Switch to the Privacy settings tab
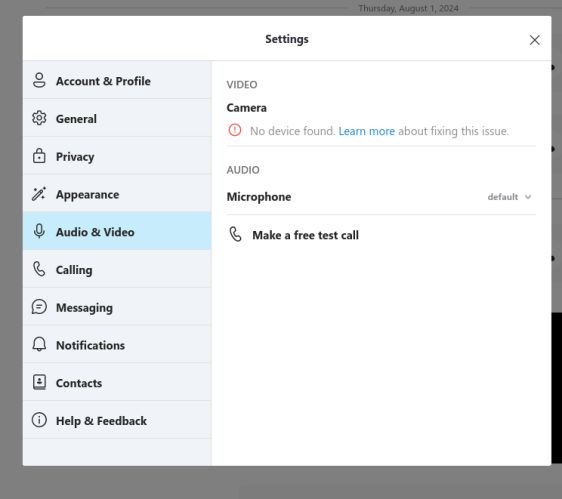 tap(117, 156)
